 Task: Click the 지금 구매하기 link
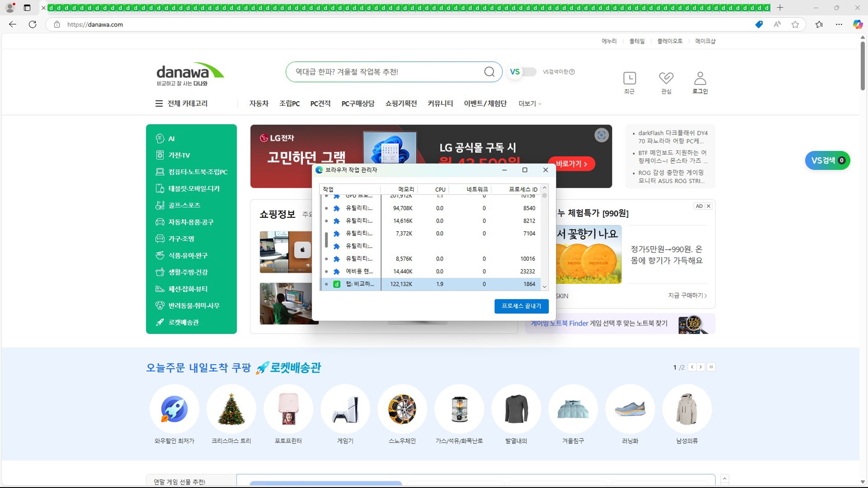coord(687,295)
